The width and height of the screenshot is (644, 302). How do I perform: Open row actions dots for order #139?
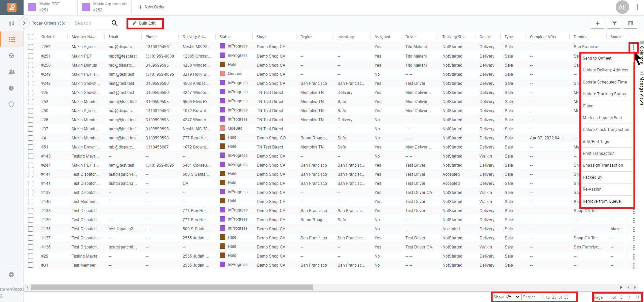tap(634, 220)
